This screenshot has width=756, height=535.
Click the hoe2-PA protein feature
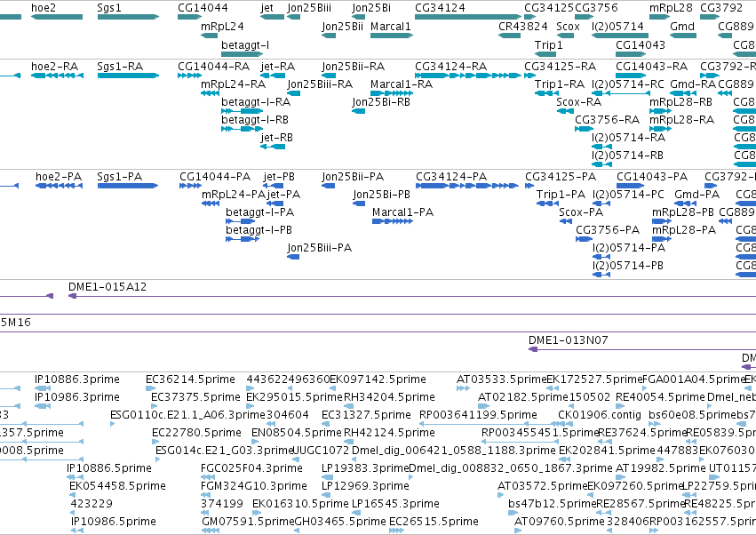(59, 186)
